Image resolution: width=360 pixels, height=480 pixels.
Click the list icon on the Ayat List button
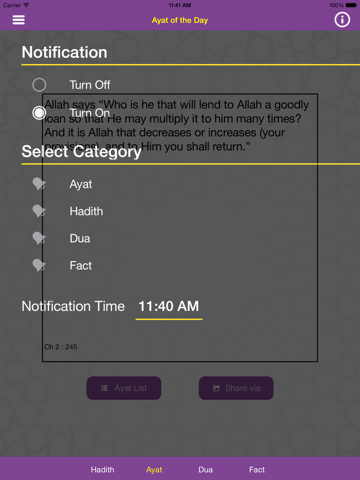pyautogui.click(x=104, y=388)
